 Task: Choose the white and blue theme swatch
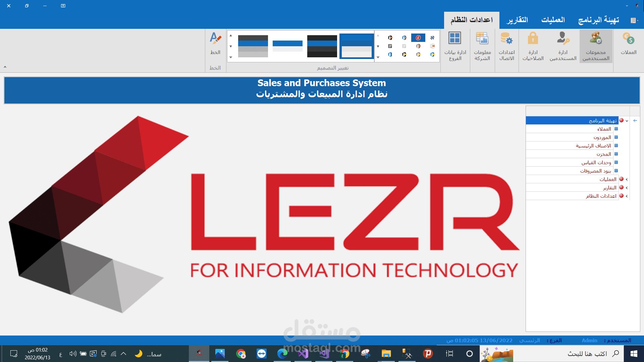point(287,46)
